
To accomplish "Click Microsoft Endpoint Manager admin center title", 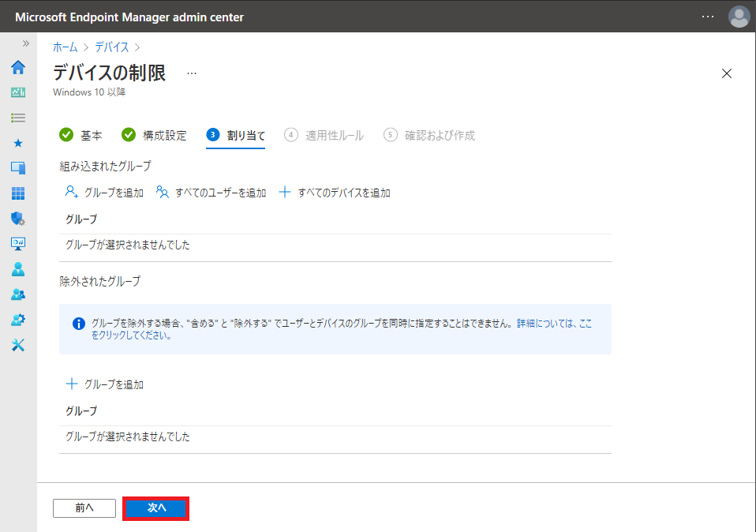I will (129, 17).
